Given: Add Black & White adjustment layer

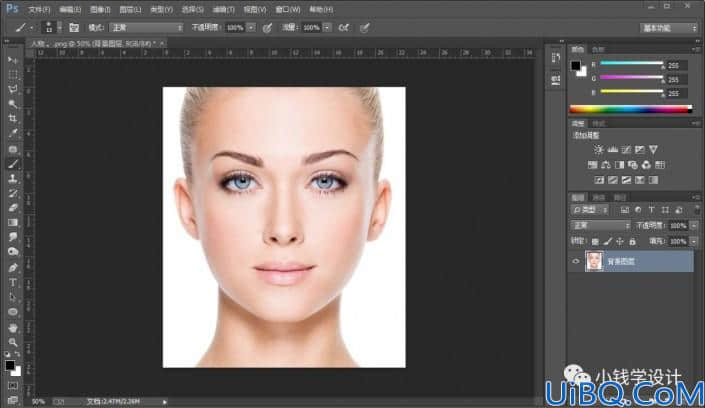Looking at the screenshot, I should coord(620,165).
